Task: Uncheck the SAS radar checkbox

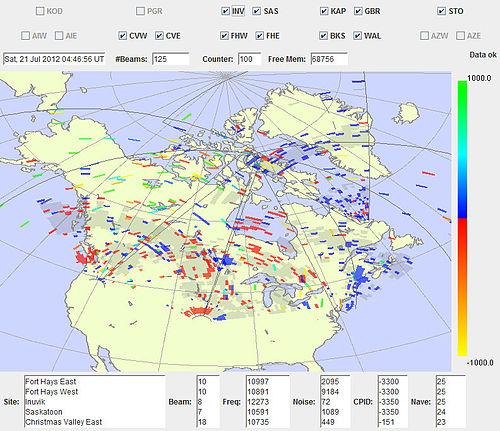Action: [256, 11]
